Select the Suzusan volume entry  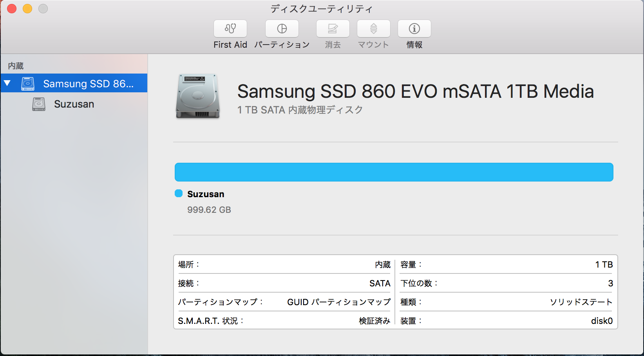[x=74, y=104]
